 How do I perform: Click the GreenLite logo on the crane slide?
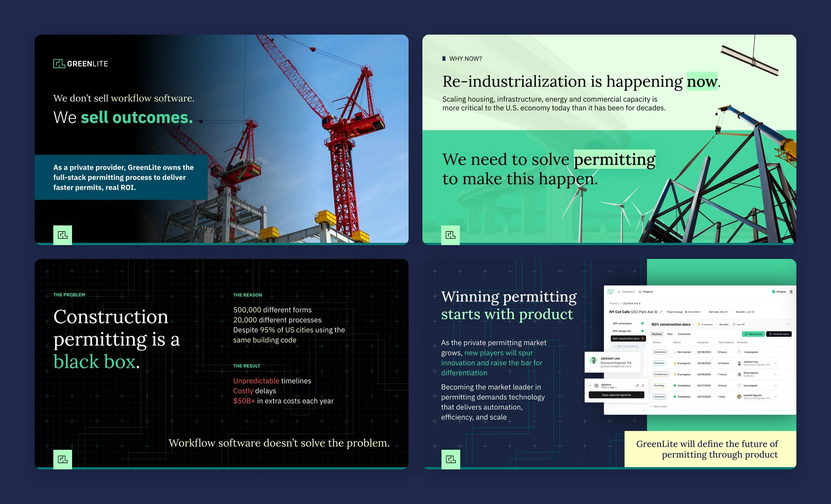point(81,64)
